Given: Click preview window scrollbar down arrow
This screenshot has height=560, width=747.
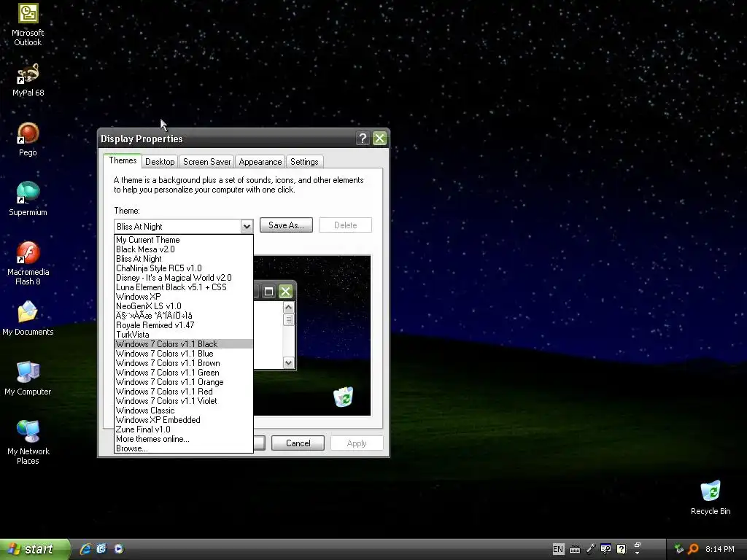Looking at the screenshot, I should click(288, 363).
